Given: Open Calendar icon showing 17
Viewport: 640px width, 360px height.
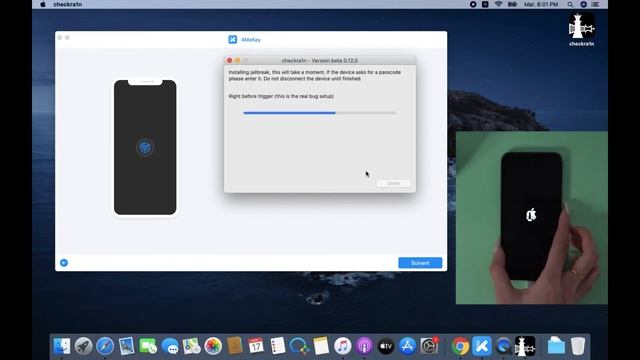Looking at the screenshot, I should (x=256, y=346).
